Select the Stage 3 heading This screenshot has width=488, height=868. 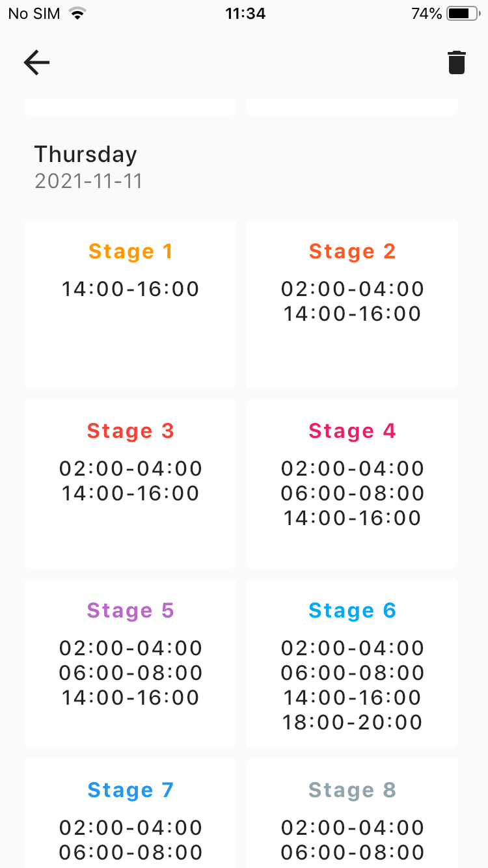point(131,431)
